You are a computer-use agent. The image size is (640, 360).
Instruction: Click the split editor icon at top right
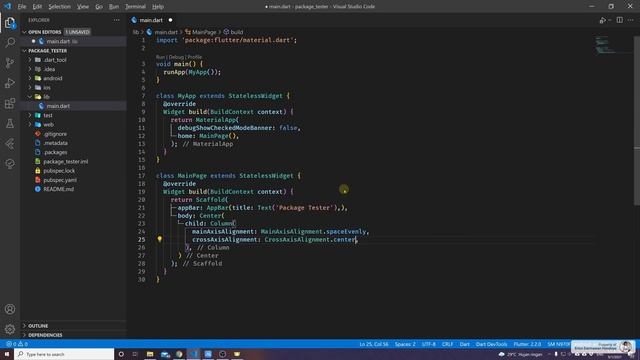(x=620, y=20)
